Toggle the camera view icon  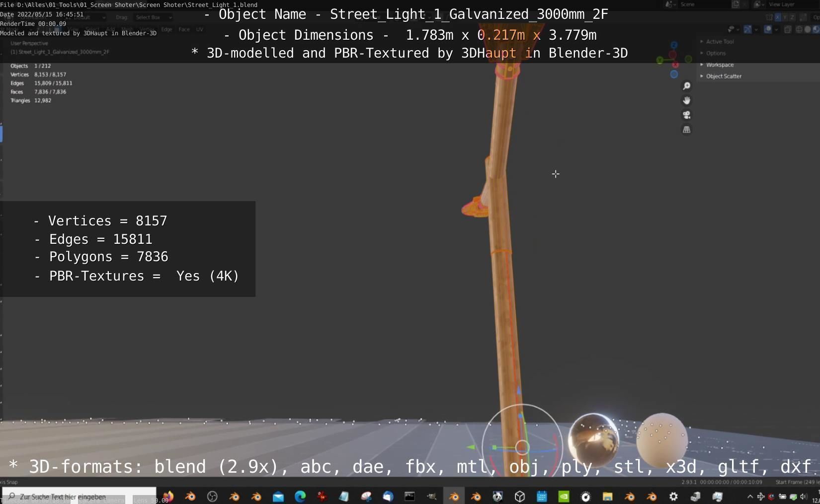(686, 115)
